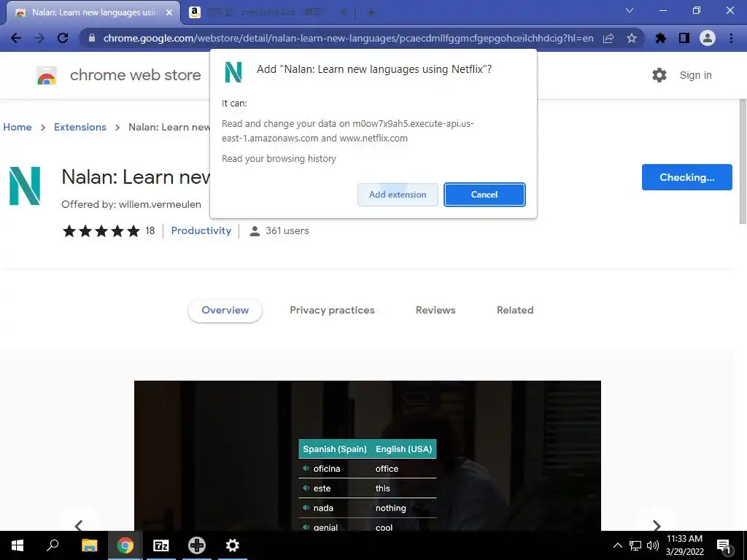Open the Windows Start menu

click(x=18, y=545)
